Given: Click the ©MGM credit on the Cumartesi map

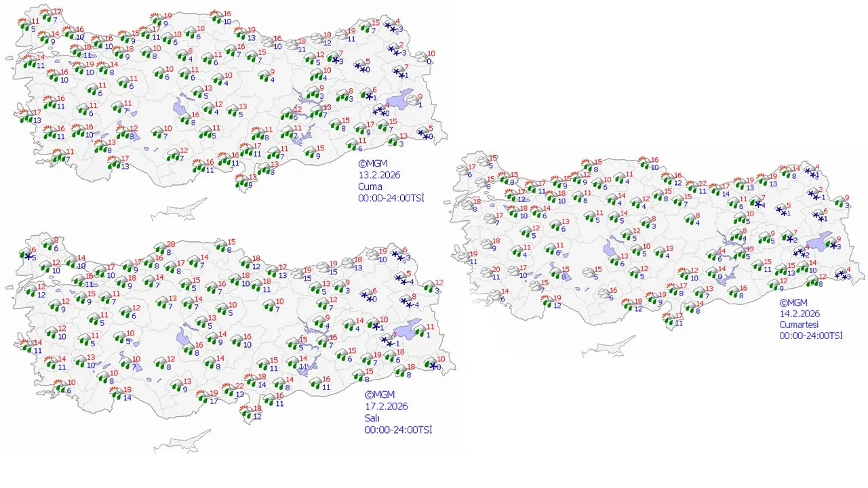Looking at the screenshot, I should pos(793,303).
